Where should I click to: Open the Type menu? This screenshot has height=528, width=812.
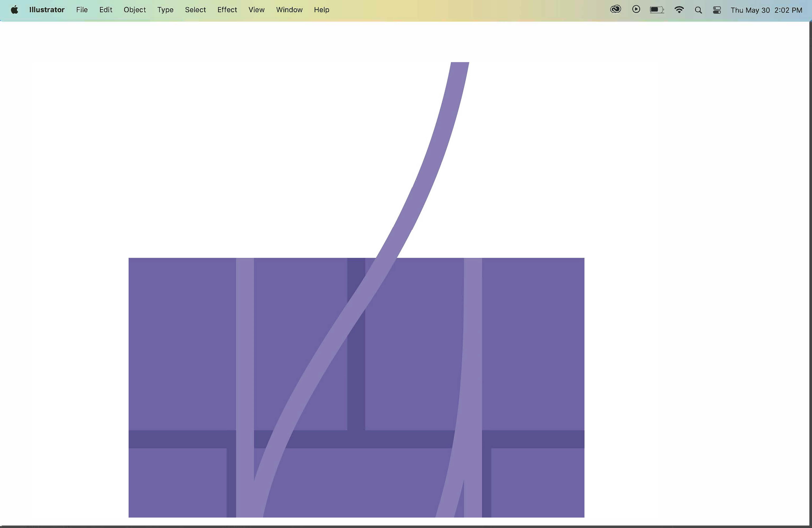tap(165, 10)
